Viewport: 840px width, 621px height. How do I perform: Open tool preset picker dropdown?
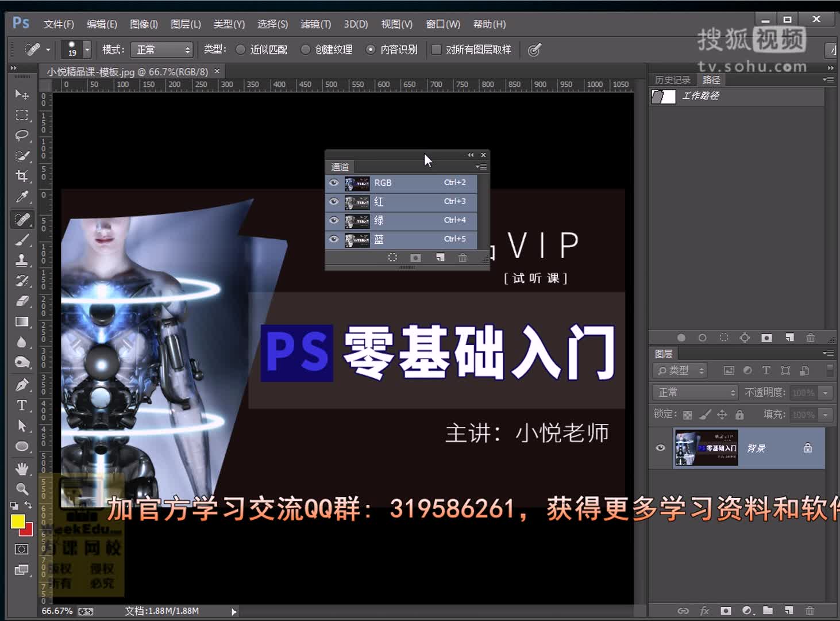click(x=48, y=49)
